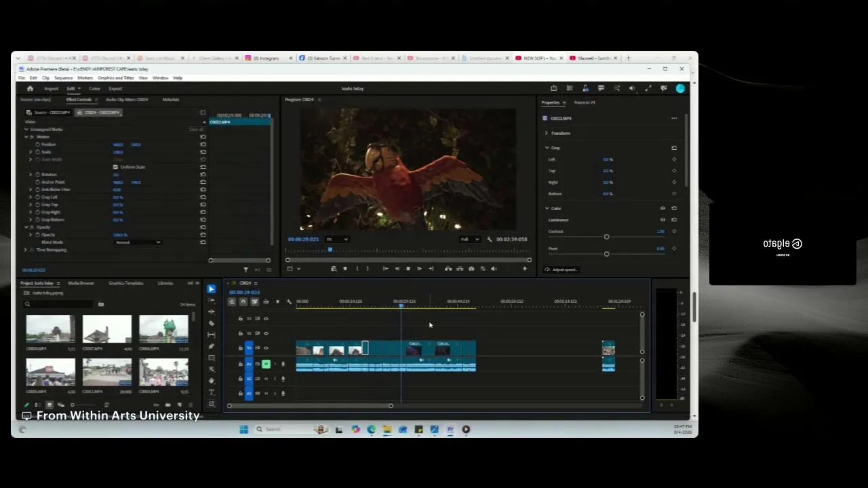Open the timeline wrench display settings
The width and height of the screenshot is (868, 488).
coord(289,302)
